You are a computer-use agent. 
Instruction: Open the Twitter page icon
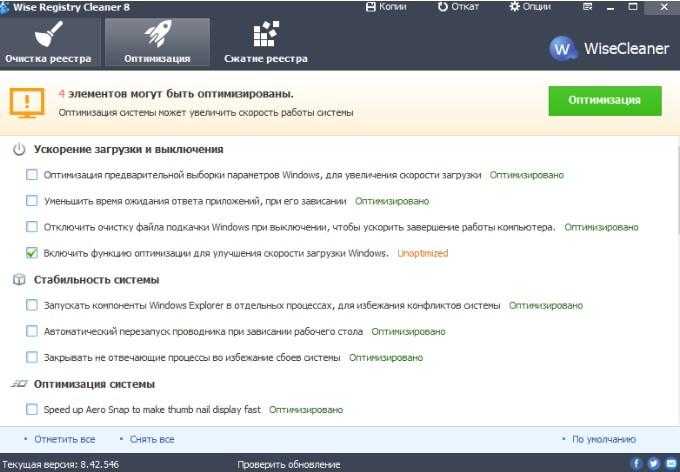click(x=654, y=464)
